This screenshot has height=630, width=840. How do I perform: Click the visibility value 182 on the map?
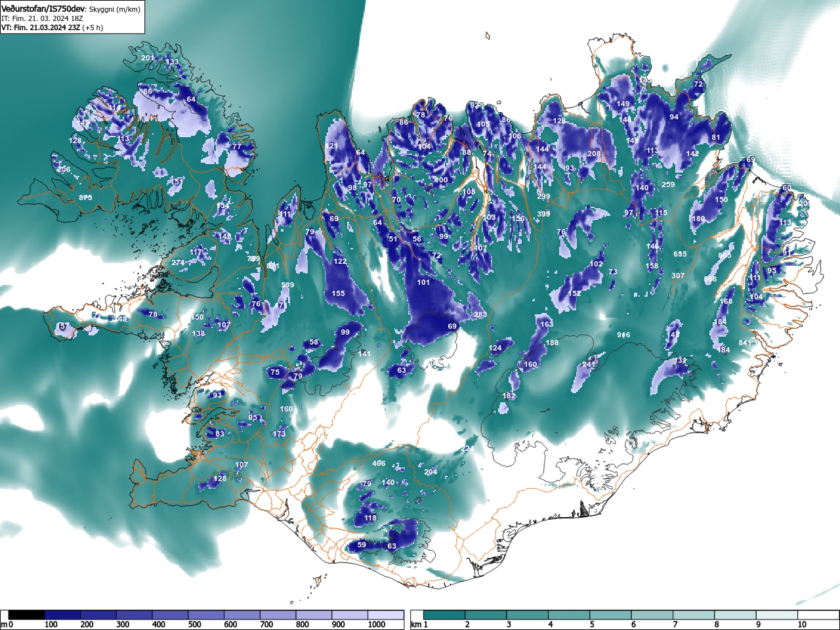[x=509, y=396]
